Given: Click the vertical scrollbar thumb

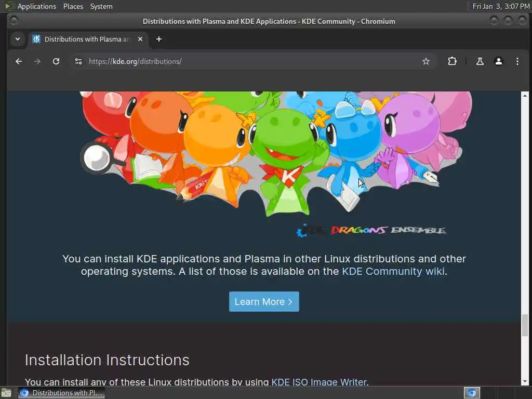Looking at the screenshot, I should click(x=525, y=325).
